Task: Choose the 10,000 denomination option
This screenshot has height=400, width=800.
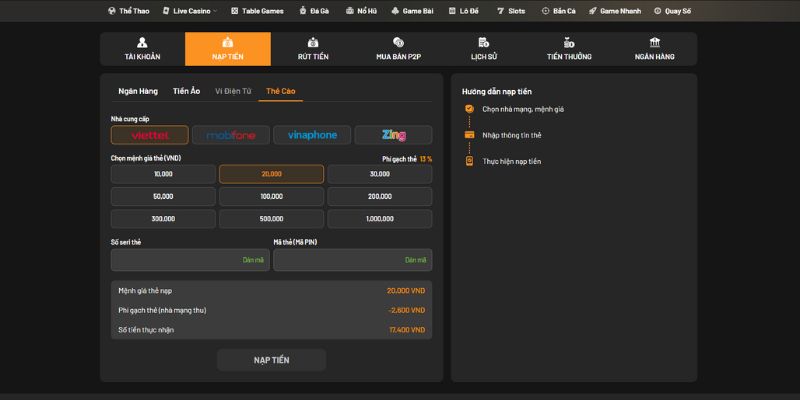Action: (x=163, y=174)
